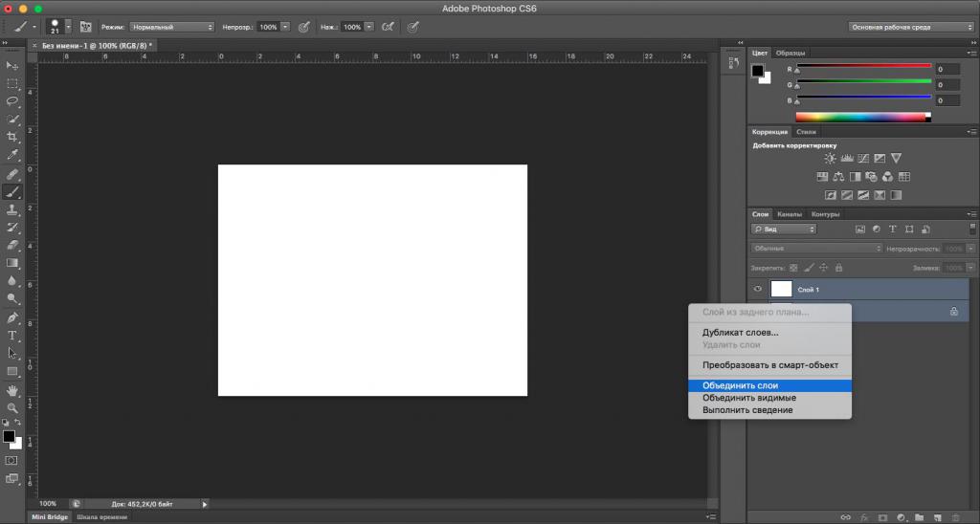
Task: Select the Lasso tool
Action: pyautogui.click(x=12, y=100)
